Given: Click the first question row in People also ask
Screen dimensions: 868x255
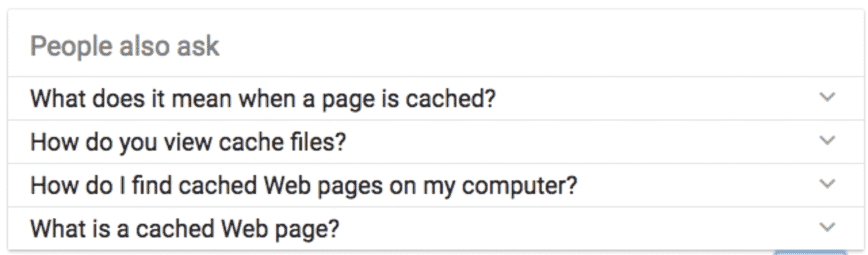Looking at the screenshot, I should tap(434, 98).
